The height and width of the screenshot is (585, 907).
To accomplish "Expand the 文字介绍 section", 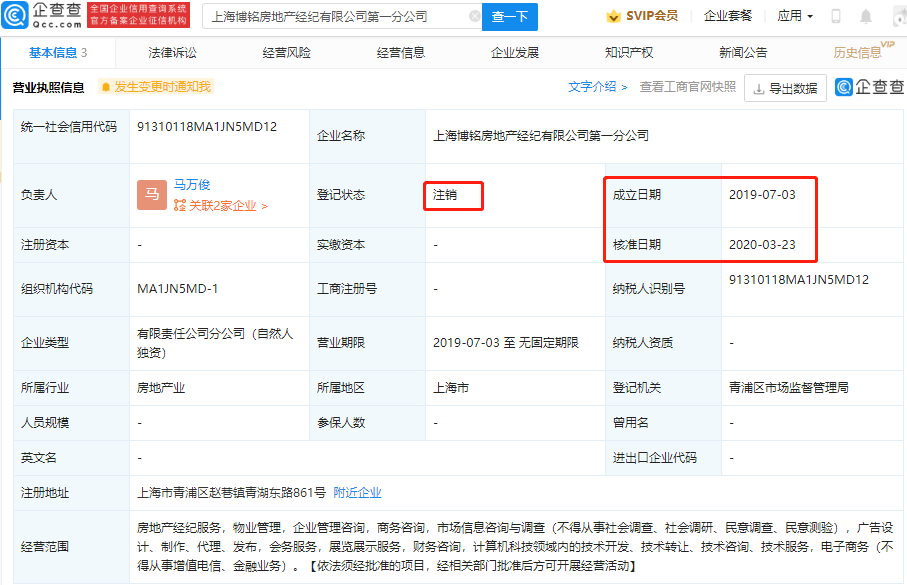I will [591, 88].
